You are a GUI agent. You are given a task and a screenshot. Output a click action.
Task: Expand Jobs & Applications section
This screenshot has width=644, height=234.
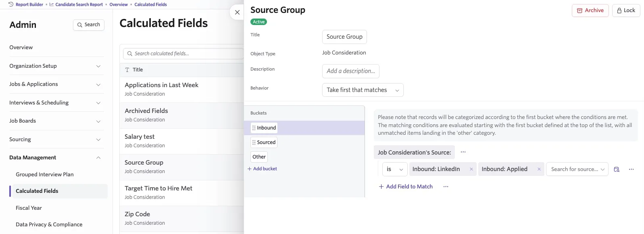pyautogui.click(x=56, y=84)
